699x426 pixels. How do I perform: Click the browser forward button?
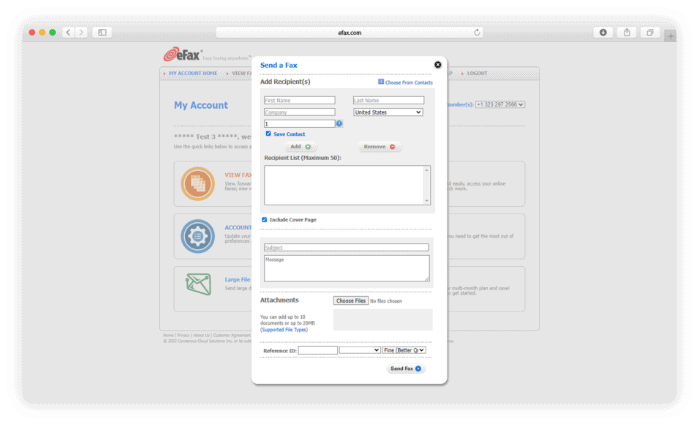[x=81, y=32]
